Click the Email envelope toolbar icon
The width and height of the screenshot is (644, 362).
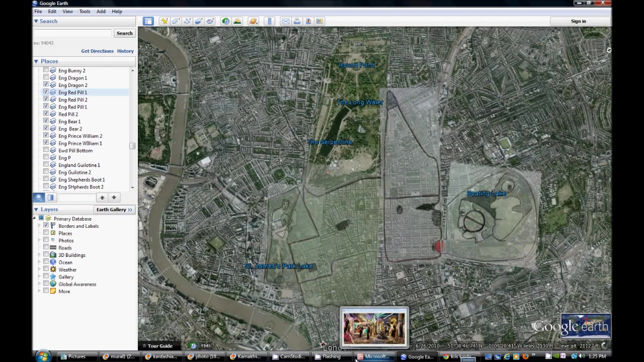click(285, 21)
